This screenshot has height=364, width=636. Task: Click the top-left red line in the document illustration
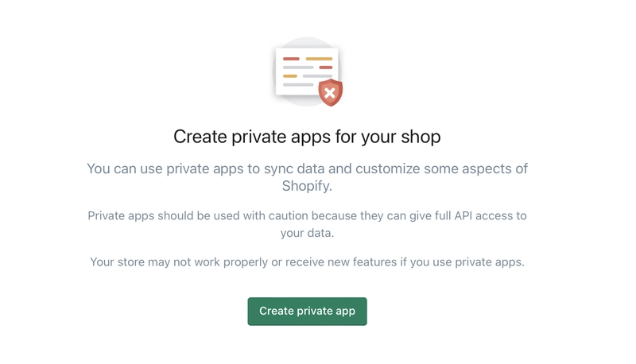pos(291,59)
